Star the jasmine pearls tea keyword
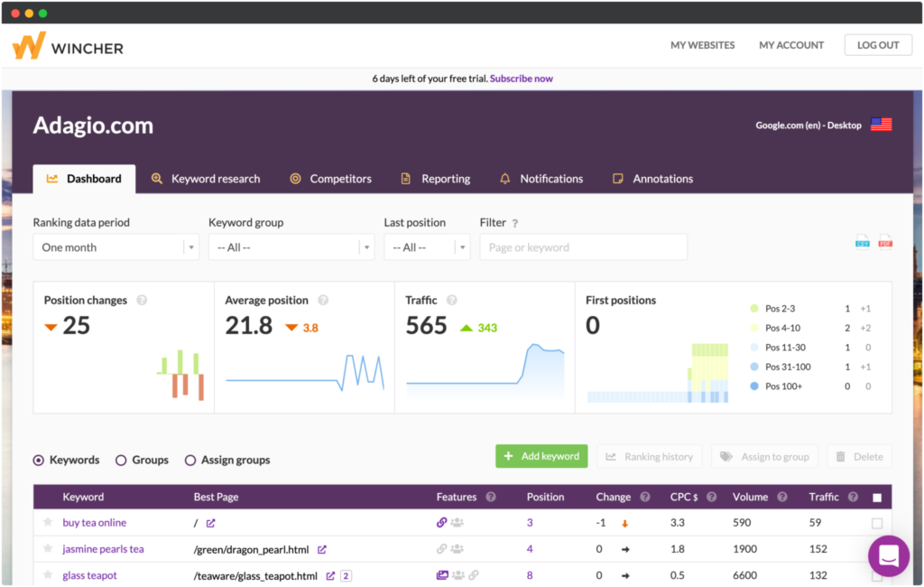The image size is (924, 587). pos(48,549)
